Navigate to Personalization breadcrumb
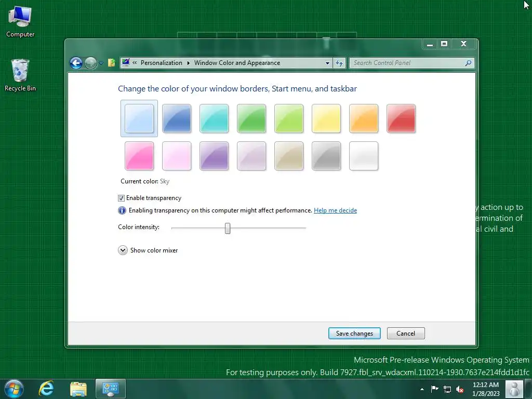Image resolution: width=532 pixels, height=399 pixels. [x=162, y=63]
